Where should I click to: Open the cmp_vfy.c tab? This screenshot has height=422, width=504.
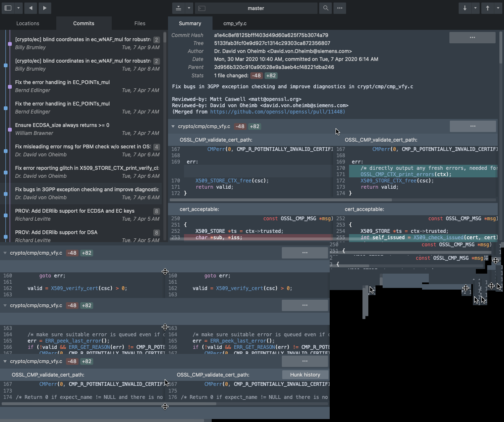tap(235, 24)
